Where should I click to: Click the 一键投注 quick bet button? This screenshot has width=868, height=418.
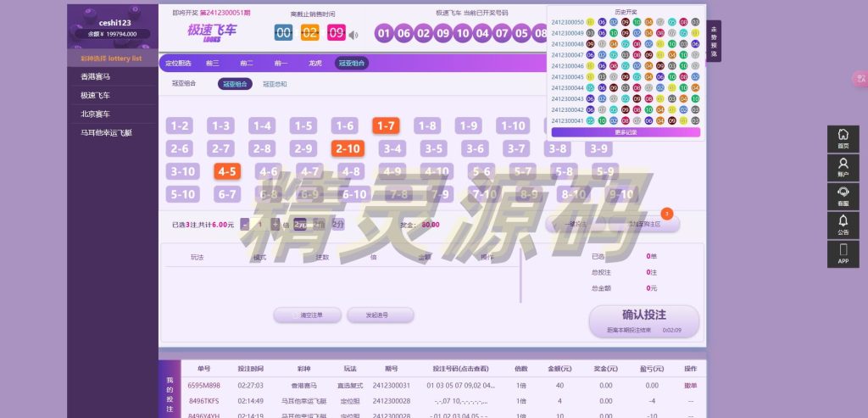pos(576,224)
